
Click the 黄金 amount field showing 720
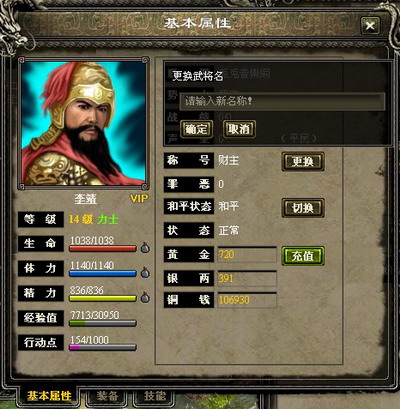click(x=247, y=255)
